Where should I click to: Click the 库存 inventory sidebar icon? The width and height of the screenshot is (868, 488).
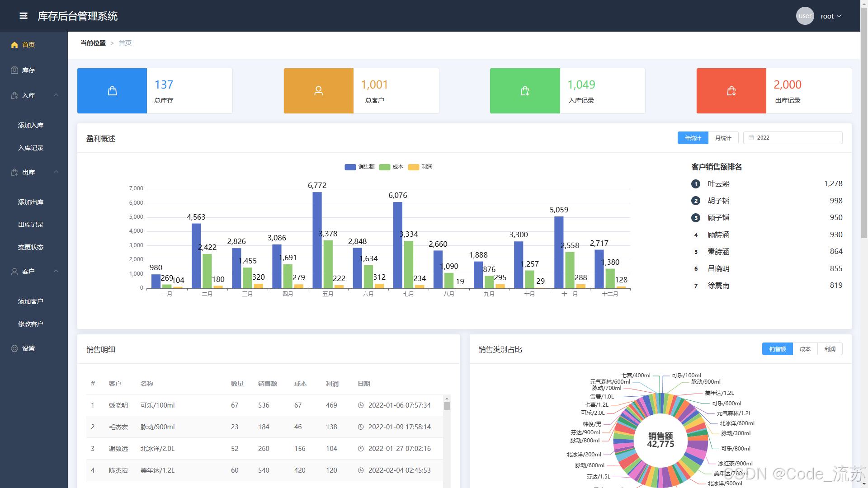coord(14,70)
